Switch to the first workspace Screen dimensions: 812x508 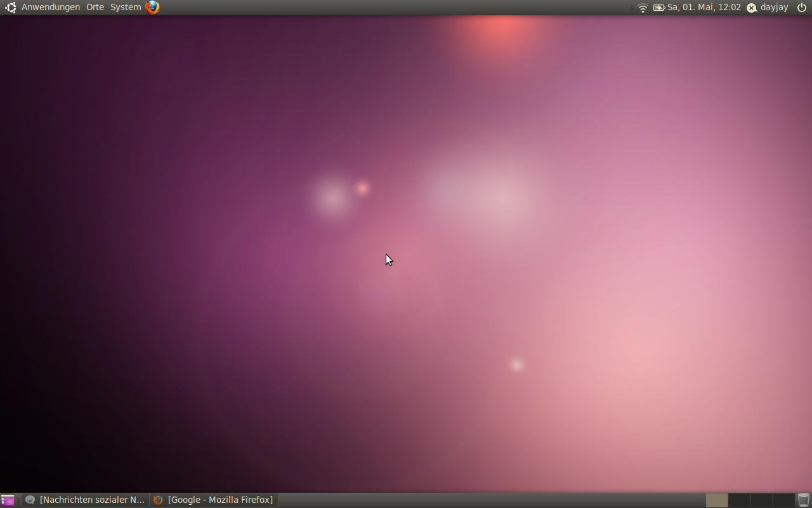(x=717, y=500)
